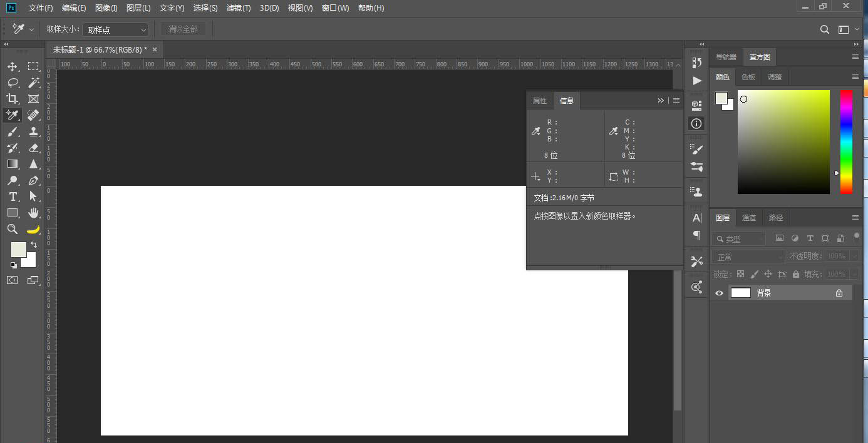Viewport: 868px width, 443px height.
Task: Select the Frame tool
Action: [33, 99]
